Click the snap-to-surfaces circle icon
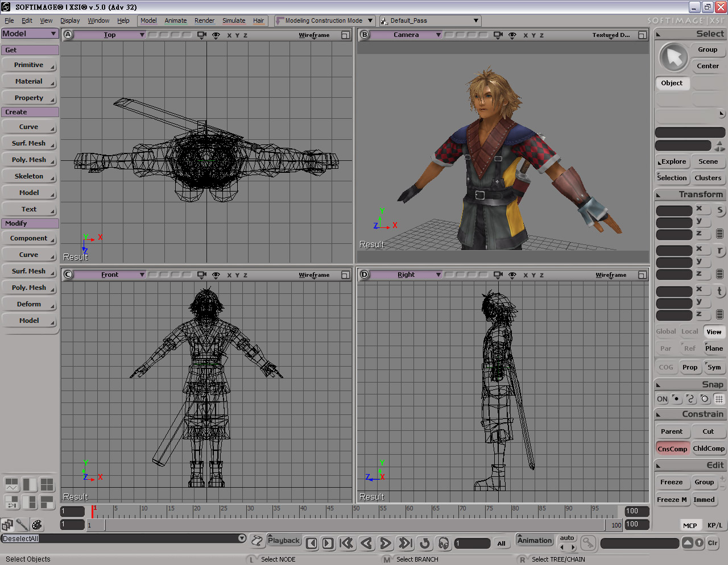This screenshot has height=565, width=728. pos(705,399)
